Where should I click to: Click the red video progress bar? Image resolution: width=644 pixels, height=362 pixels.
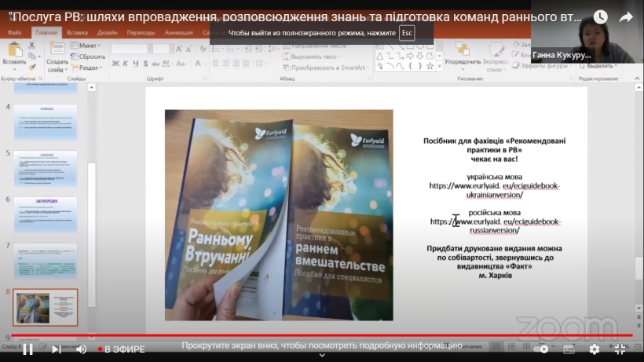(x=322, y=336)
